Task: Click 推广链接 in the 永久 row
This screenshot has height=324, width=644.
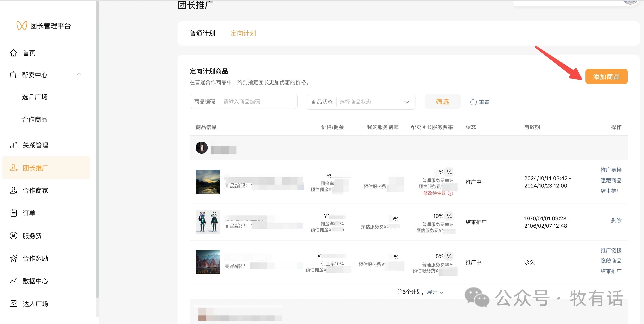Action: click(x=611, y=250)
